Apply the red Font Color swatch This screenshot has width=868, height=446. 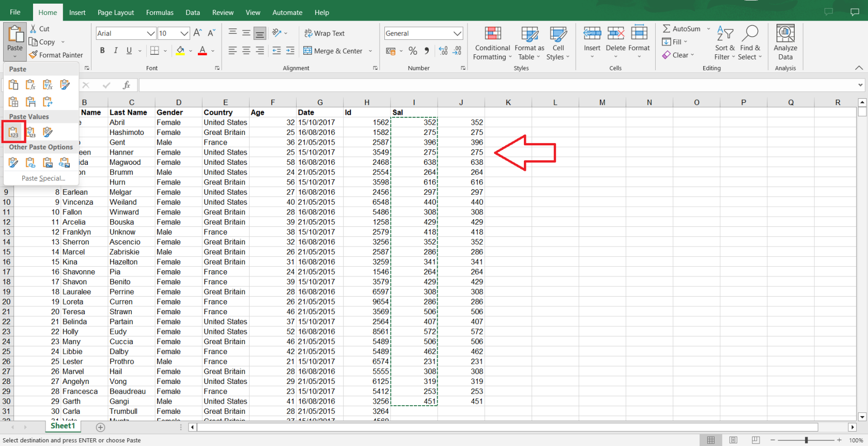(203, 51)
